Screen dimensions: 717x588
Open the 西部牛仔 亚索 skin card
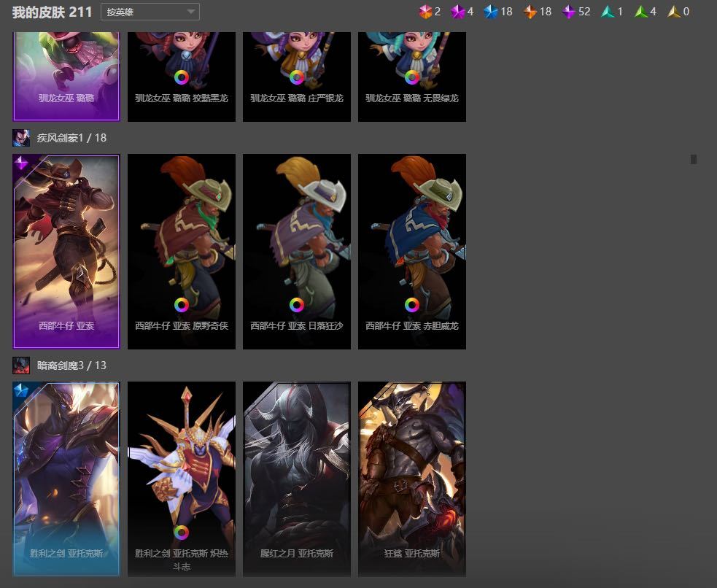point(66,252)
